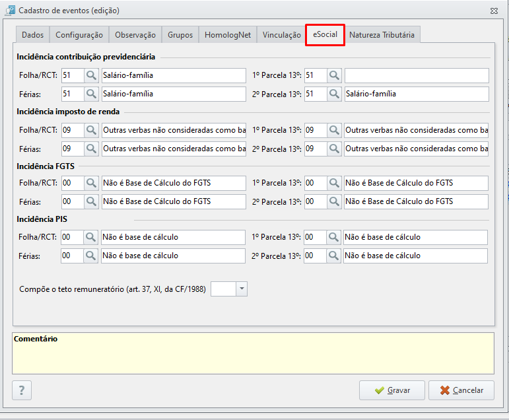Focus FGTS Folha/RCT code field 00
509x420 pixels.
pos(73,183)
